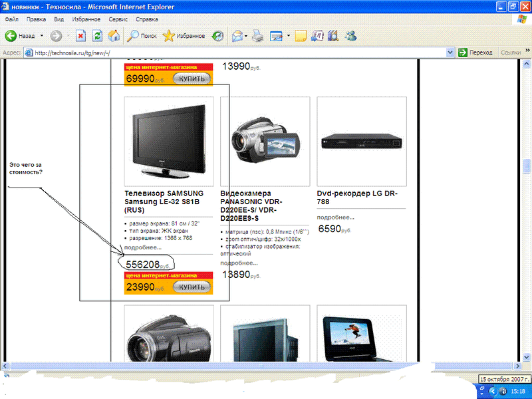Click КУПИТЬ button for Samsung TV 23990
Viewport: 532px width, 399px height.
(192, 287)
